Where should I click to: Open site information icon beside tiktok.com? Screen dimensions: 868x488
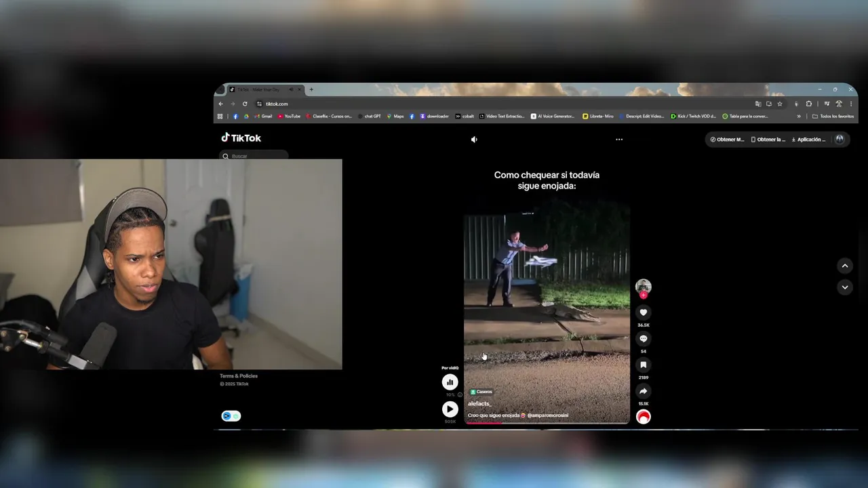[259, 104]
